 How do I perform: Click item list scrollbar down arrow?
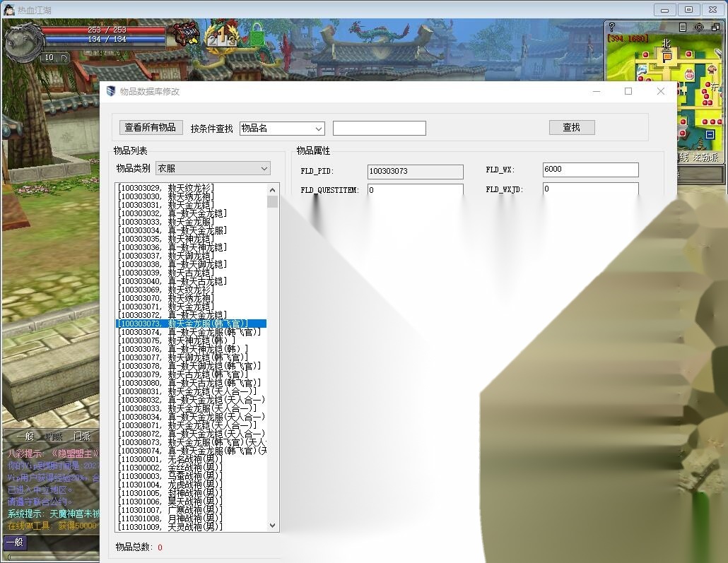click(x=273, y=526)
